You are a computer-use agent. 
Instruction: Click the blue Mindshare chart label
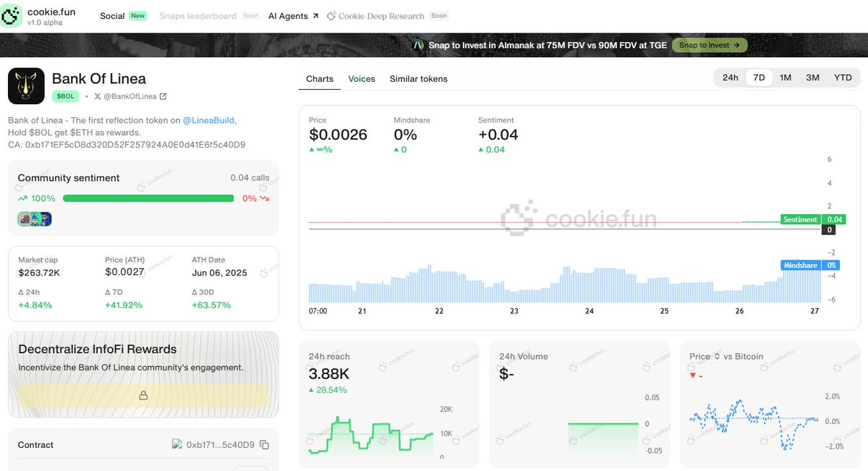click(x=800, y=266)
